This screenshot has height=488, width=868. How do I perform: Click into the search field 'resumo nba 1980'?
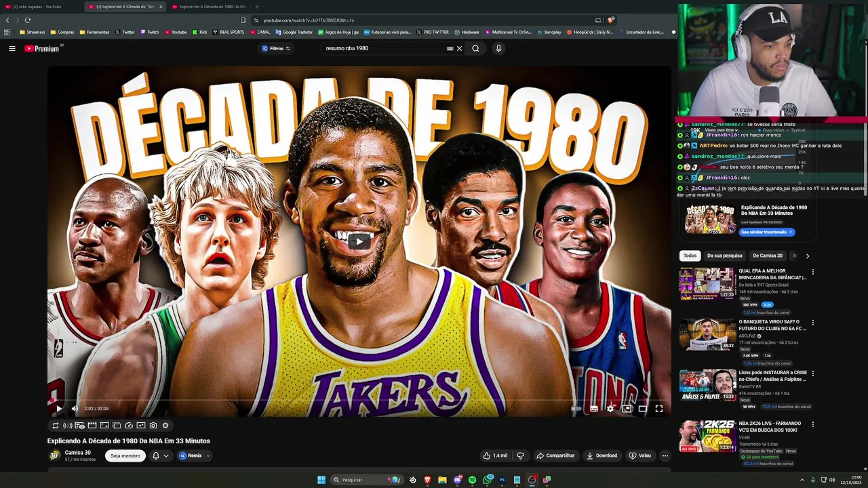click(383, 48)
